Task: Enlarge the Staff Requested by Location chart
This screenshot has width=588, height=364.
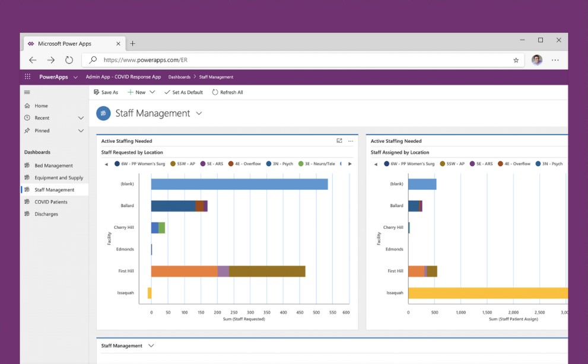Action: [x=339, y=141]
